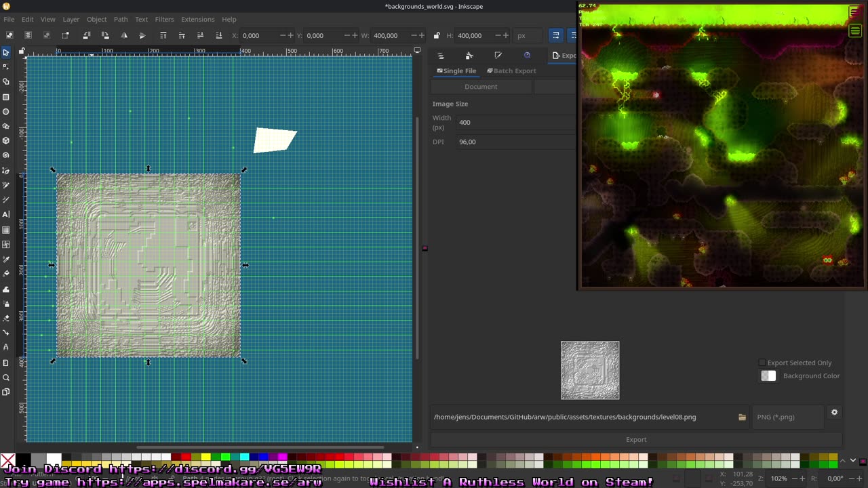
Task: Click flip horizontally toolbar icon
Action: click(x=124, y=35)
